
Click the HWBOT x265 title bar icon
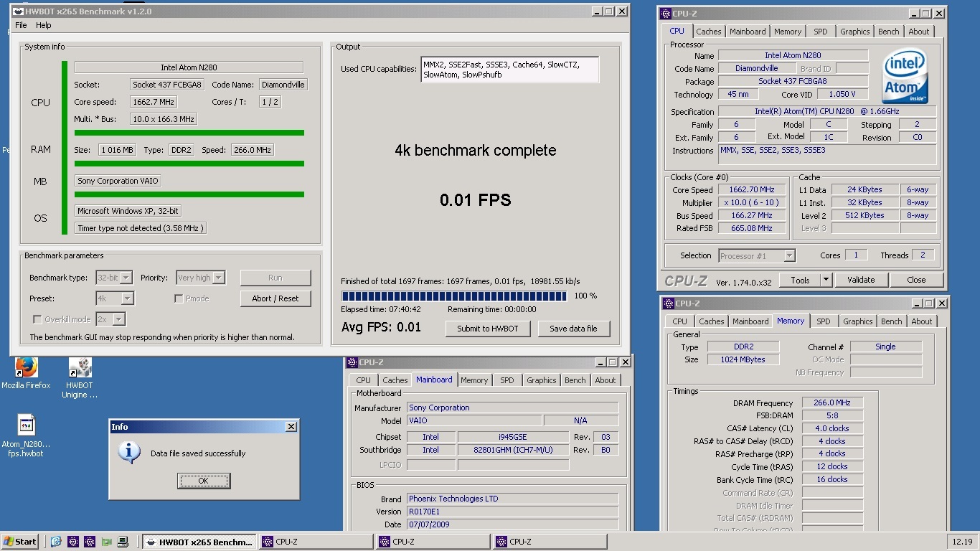click(19, 11)
